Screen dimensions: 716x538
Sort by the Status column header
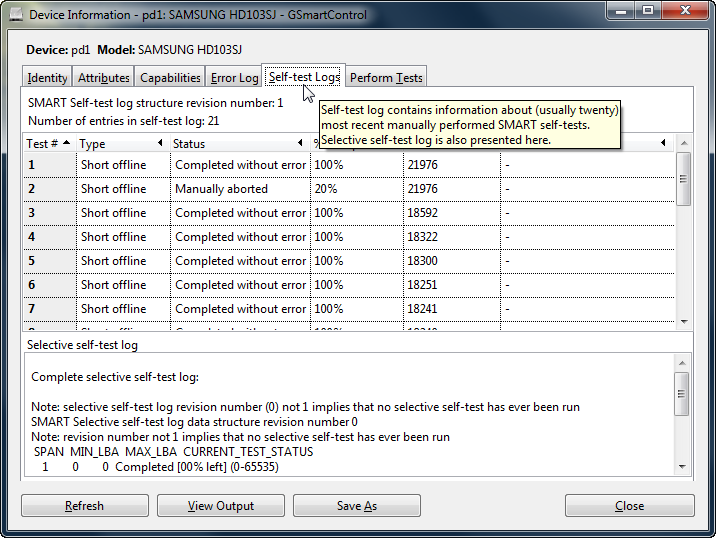pos(240,143)
